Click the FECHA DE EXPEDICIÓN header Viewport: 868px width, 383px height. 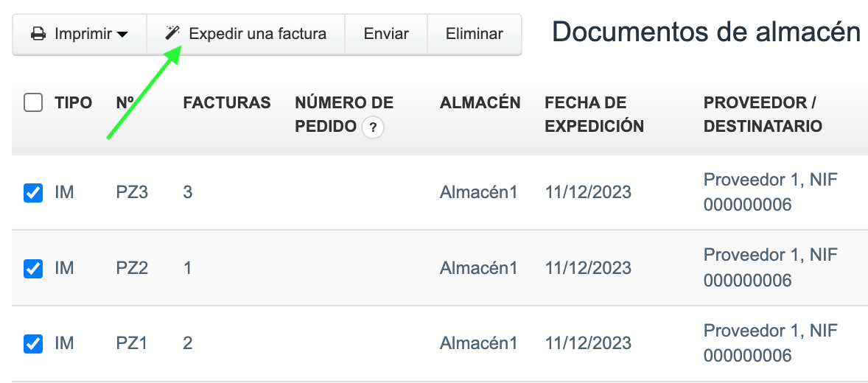click(x=594, y=114)
